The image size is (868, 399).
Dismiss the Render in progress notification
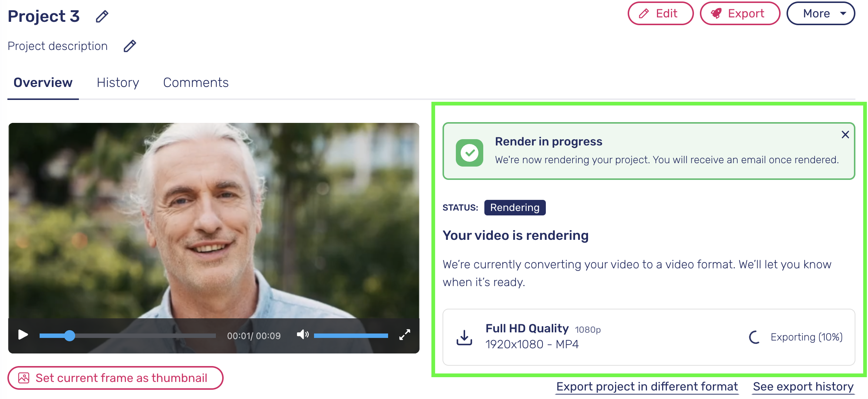click(845, 134)
